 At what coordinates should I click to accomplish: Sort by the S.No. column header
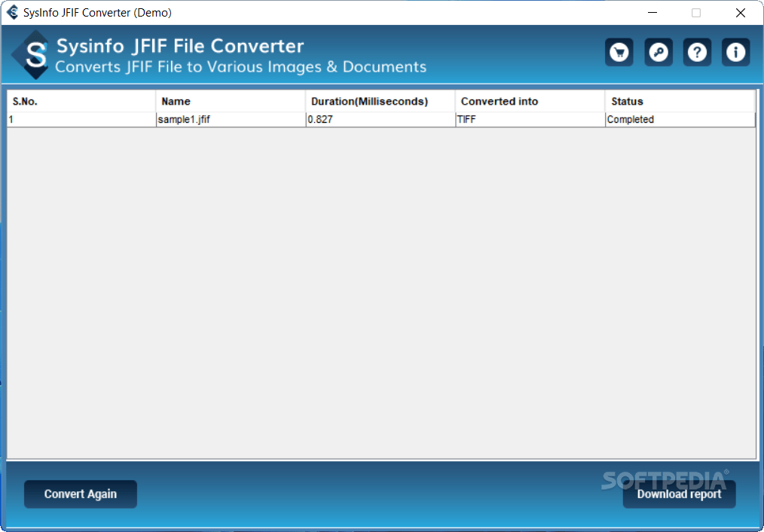pyautogui.click(x=81, y=101)
